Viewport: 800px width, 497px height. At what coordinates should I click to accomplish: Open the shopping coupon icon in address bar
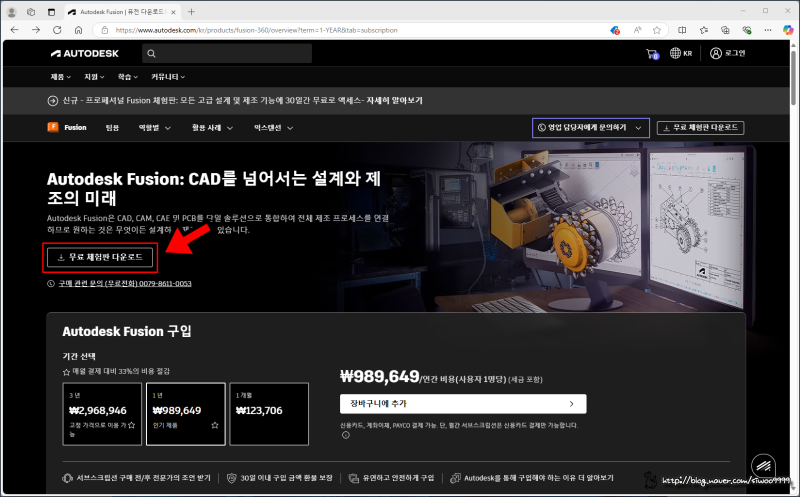(615, 30)
